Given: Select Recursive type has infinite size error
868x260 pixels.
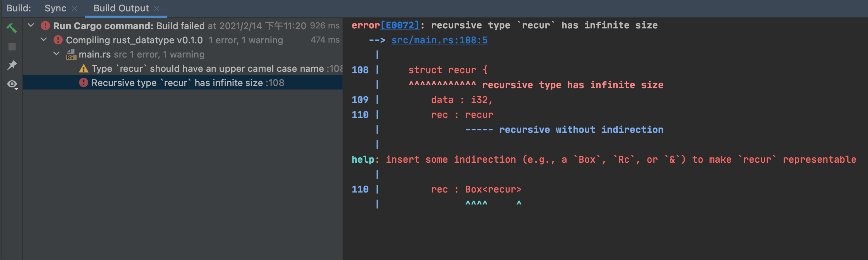Looking at the screenshot, I should [183, 82].
